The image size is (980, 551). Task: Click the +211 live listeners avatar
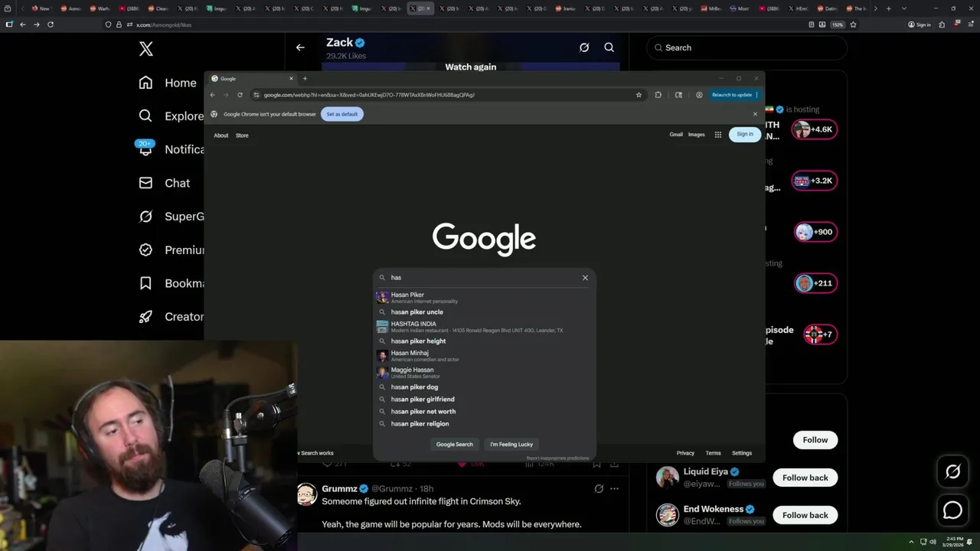click(815, 283)
